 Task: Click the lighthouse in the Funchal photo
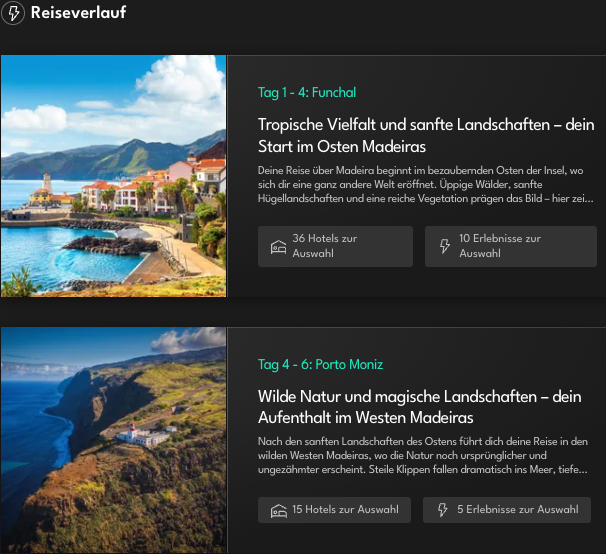point(47,183)
